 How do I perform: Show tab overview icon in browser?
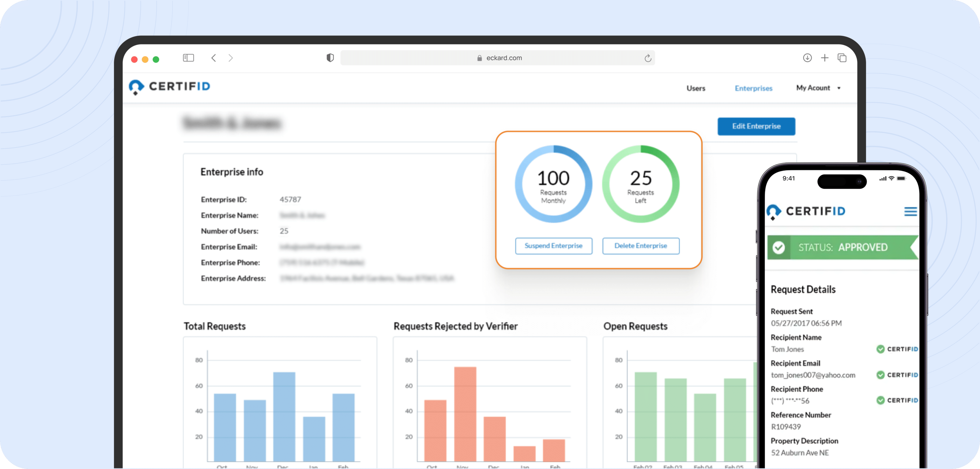tap(842, 58)
